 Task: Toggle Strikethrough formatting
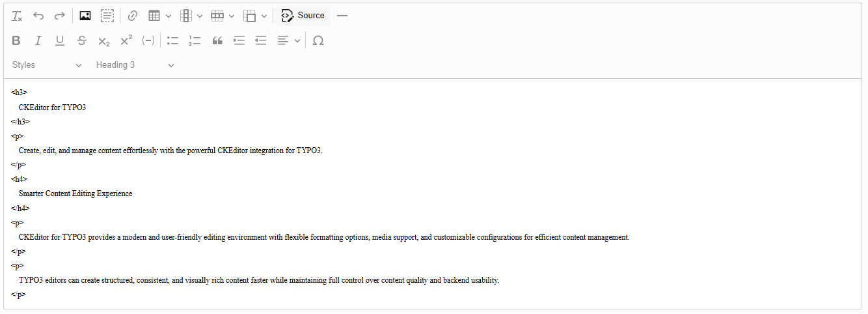click(81, 40)
